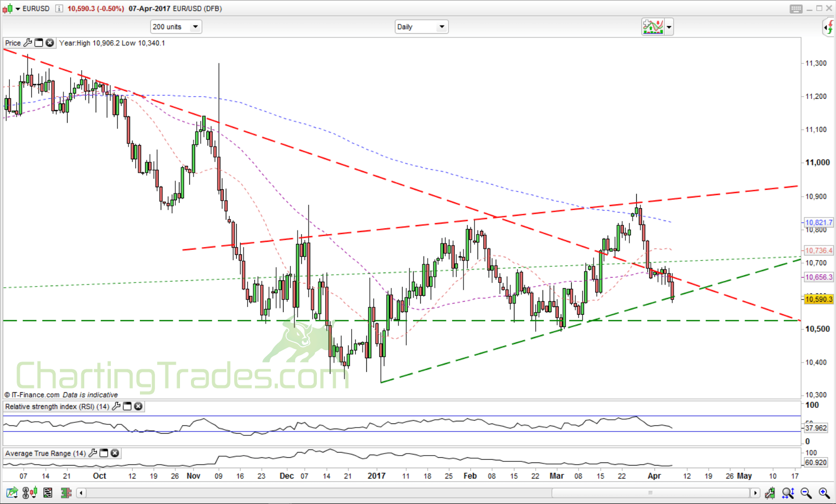The width and height of the screenshot is (836, 504).
Task: Maximize the Price panel window icon
Action: click(x=38, y=43)
